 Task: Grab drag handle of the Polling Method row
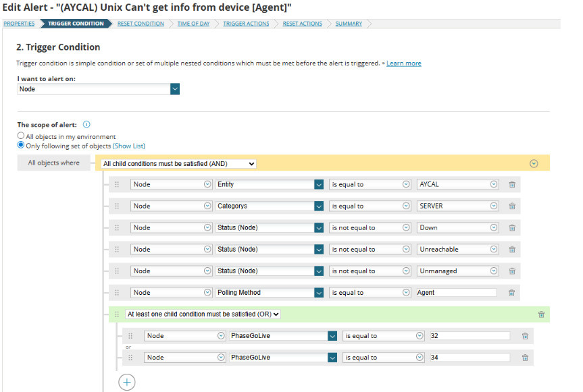point(117,293)
